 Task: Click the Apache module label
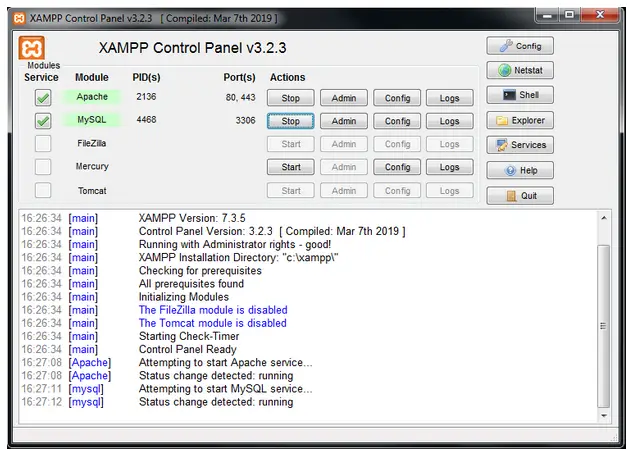click(92, 97)
